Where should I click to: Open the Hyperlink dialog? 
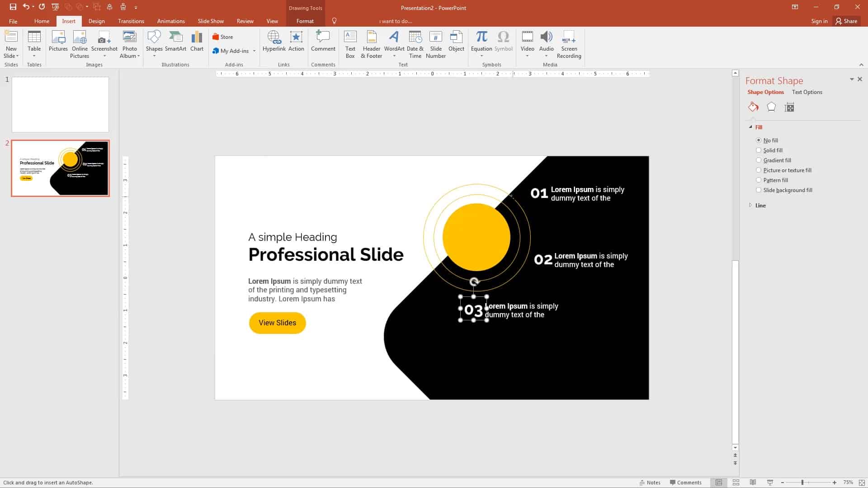[x=274, y=44]
